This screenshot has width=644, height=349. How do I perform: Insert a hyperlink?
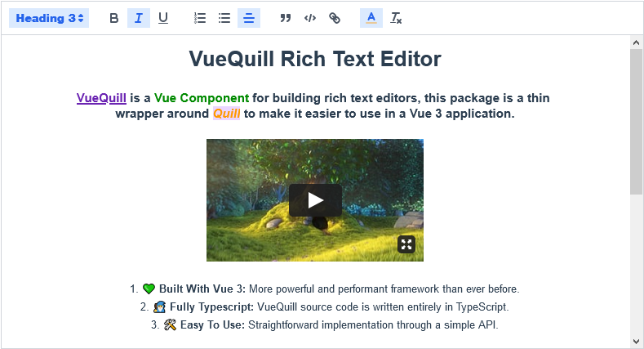[x=335, y=18]
